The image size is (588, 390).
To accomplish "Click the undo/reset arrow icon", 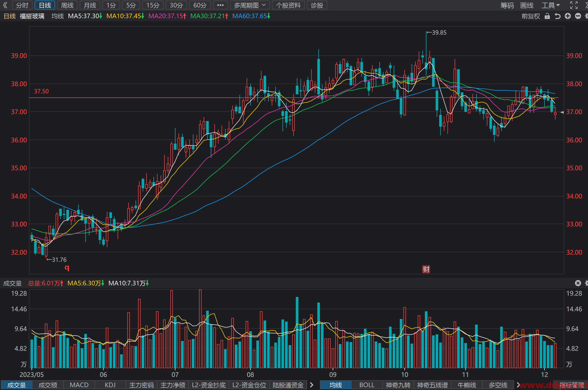I will [558, 16].
